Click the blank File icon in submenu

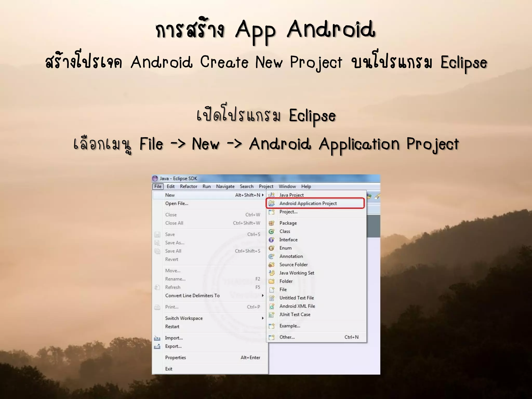[271, 289]
